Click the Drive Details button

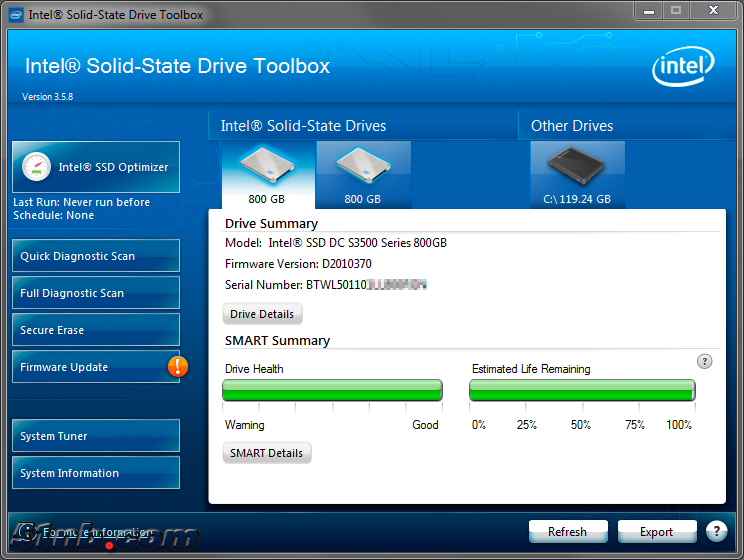pyautogui.click(x=262, y=314)
